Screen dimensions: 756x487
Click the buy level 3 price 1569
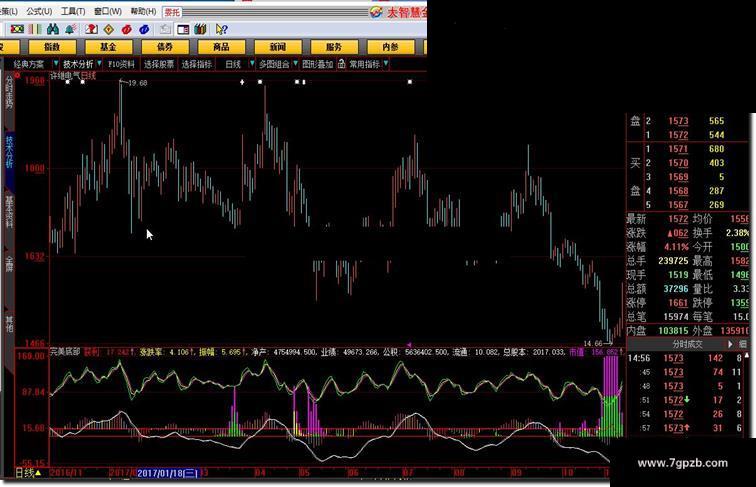pyautogui.click(x=678, y=177)
